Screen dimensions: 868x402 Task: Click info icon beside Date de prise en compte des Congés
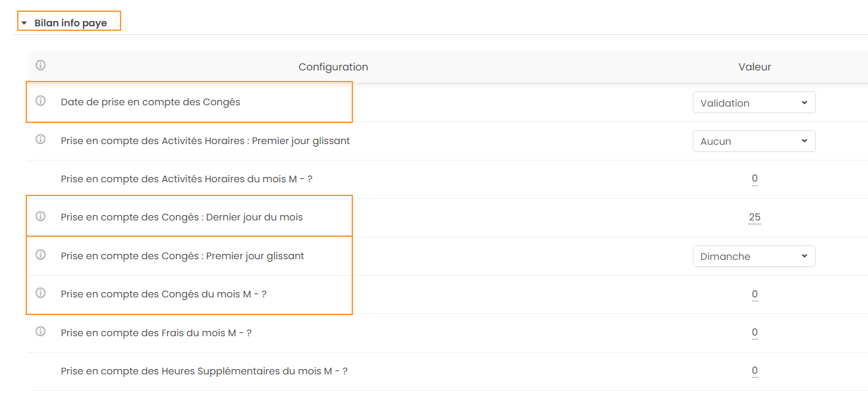pyautogui.click(x=40, y=101)
